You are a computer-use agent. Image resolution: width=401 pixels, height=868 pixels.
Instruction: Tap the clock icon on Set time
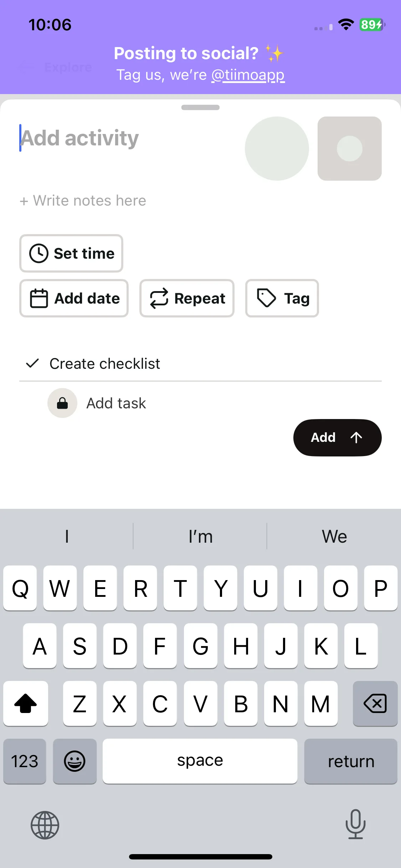(38, 253)
